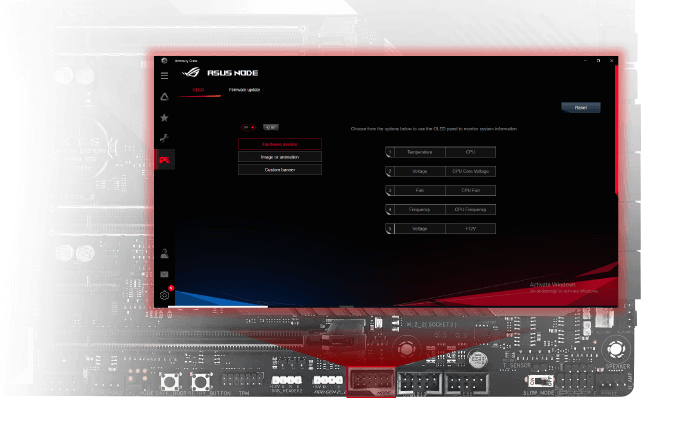The height and width of the screenshot is (431, 683).
Task: Toggle the OLED Off option
Action: pos(270,127)
